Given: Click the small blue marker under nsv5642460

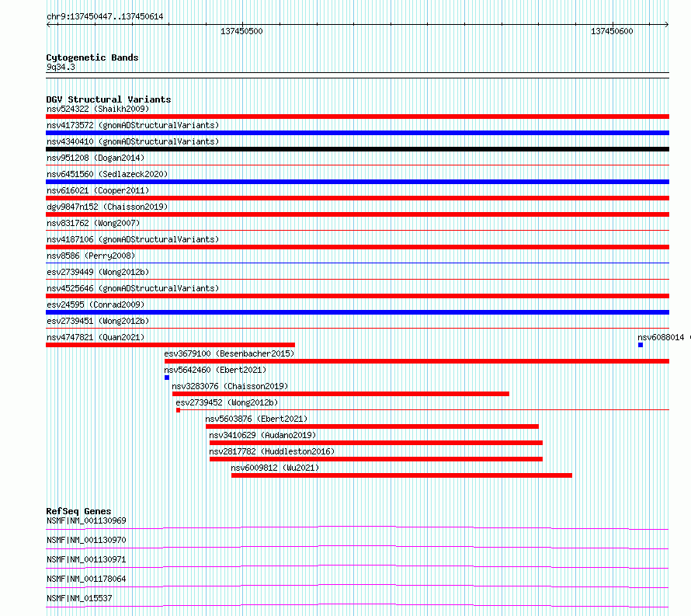Looking at the screenshot, I should 167,378.
